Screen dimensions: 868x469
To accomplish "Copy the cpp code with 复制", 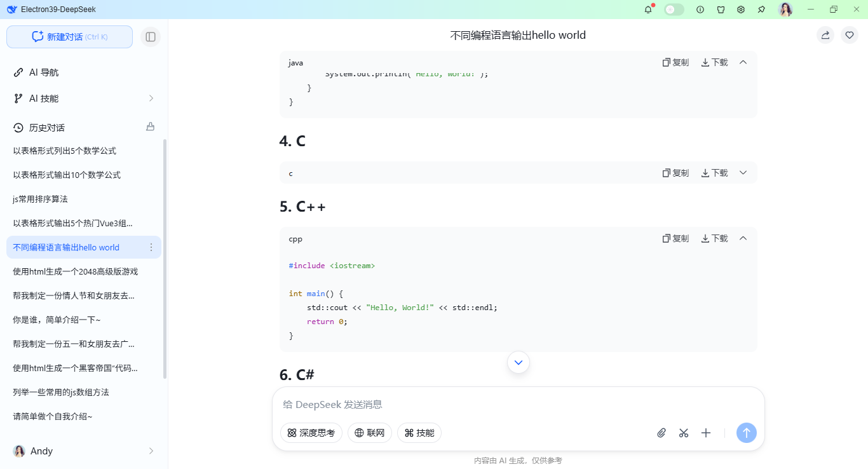I will [x=675, y=238].
